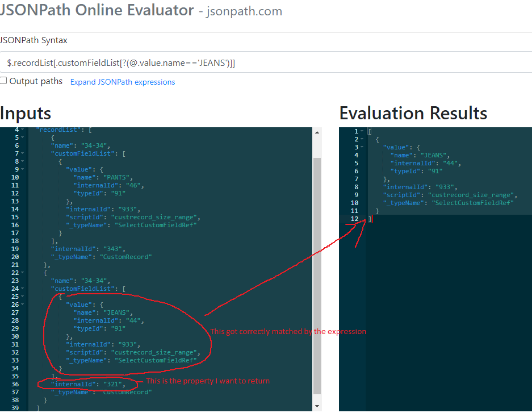Click "CustomRecord" on Inputs line 20

click(x=126, y=257)
